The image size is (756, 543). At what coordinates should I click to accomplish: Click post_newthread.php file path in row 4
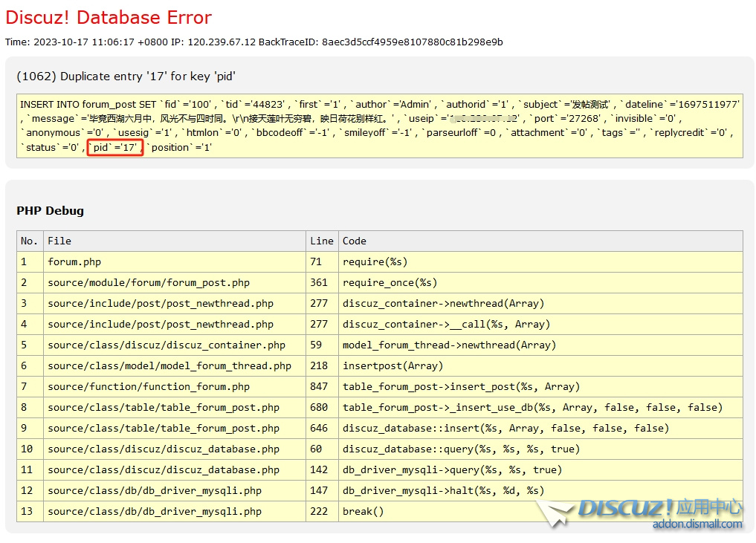coord(161,324)
